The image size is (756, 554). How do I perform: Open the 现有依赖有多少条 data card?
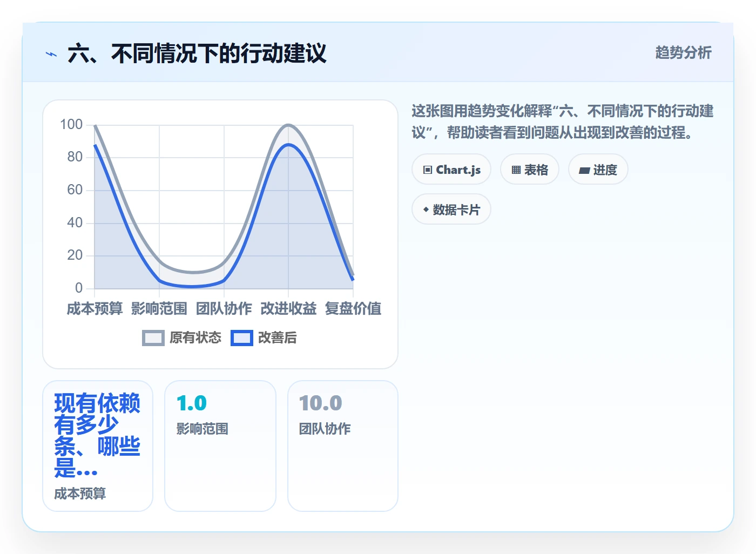(x=98, y=446)
